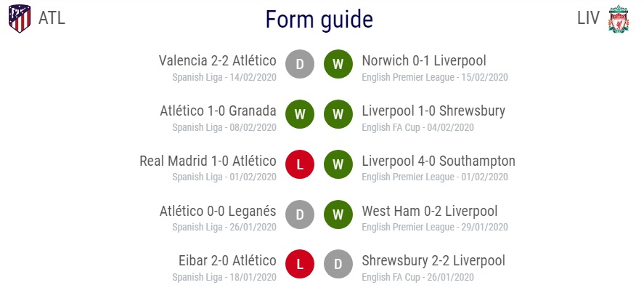The image size is (644, 293).
Task: Click the English FA Cup - 04/02/2020 caption
Action: (417, 127)
